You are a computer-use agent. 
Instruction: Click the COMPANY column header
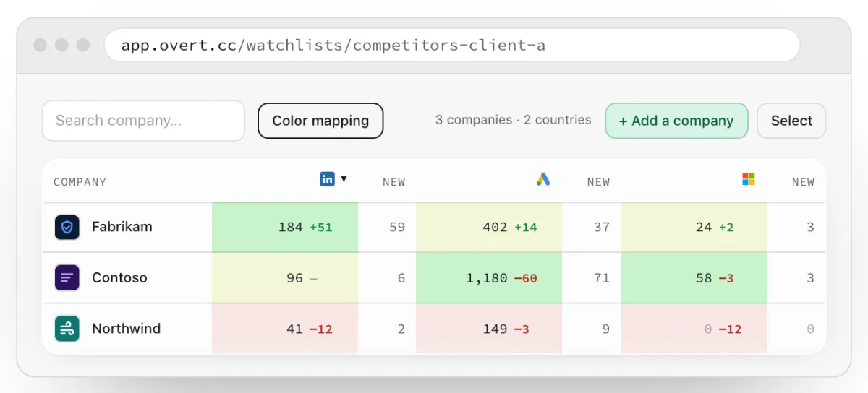pyautogui.click(x=80, y=182)
